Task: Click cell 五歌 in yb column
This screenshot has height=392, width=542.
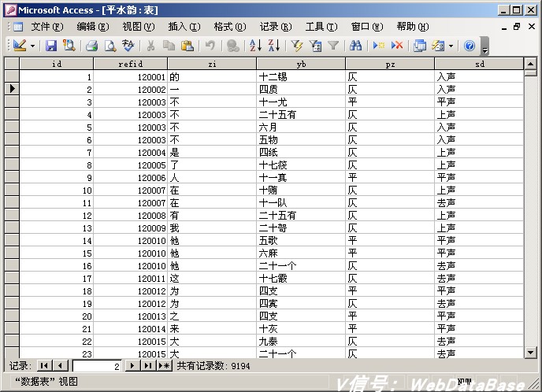Action: [301, 240]
